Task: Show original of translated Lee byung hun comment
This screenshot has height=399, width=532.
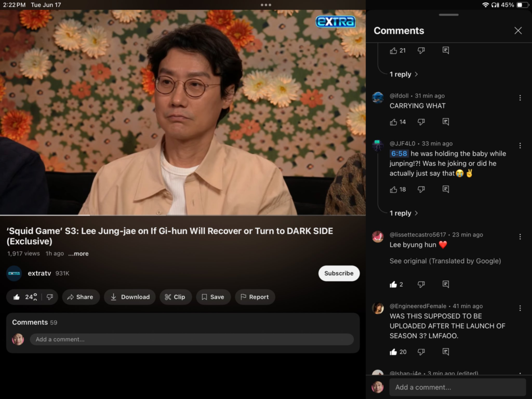Action: point(445,261)
